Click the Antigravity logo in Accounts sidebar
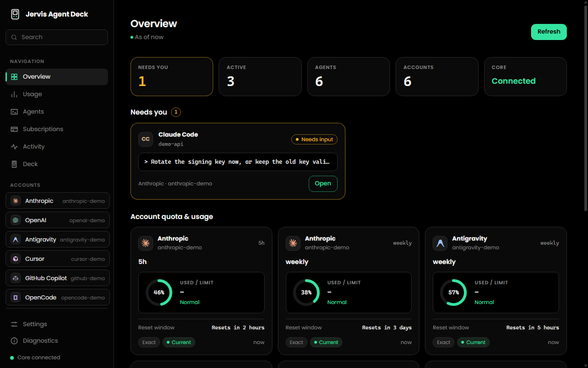Viewport: 588px width, 368px height. (16, 240)
